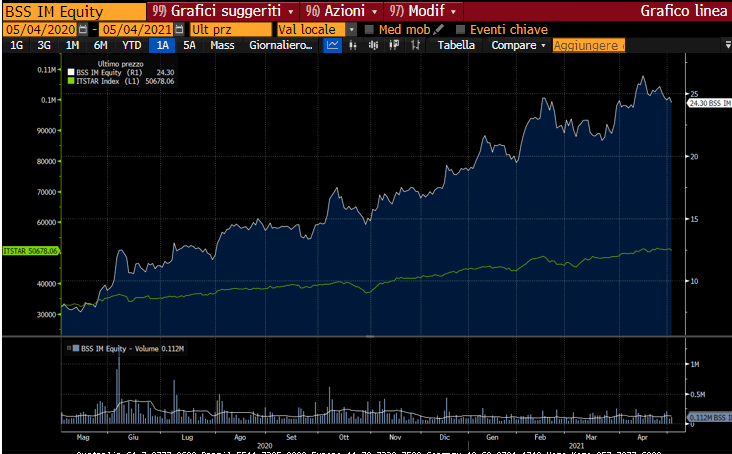Open the Grafici suggeriti dropdown
The height and width of the screenshot is (454, 732).
pyautogui.click(x=223, y=11)
